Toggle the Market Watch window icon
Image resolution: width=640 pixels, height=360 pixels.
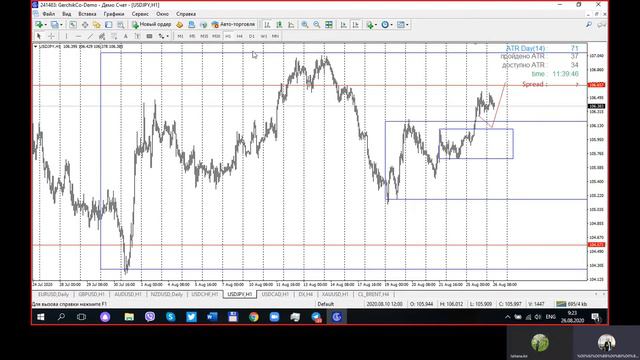73,25
